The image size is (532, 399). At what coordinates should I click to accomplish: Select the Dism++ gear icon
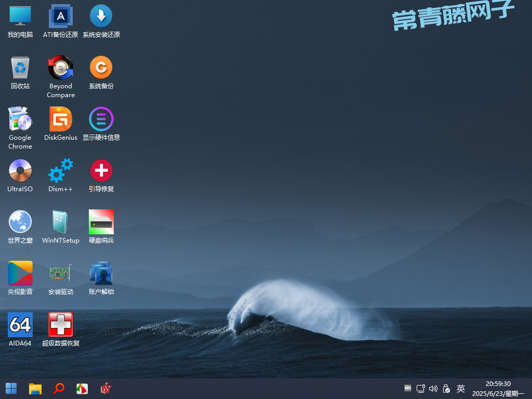pyautogui.click(x=61, y=171)
